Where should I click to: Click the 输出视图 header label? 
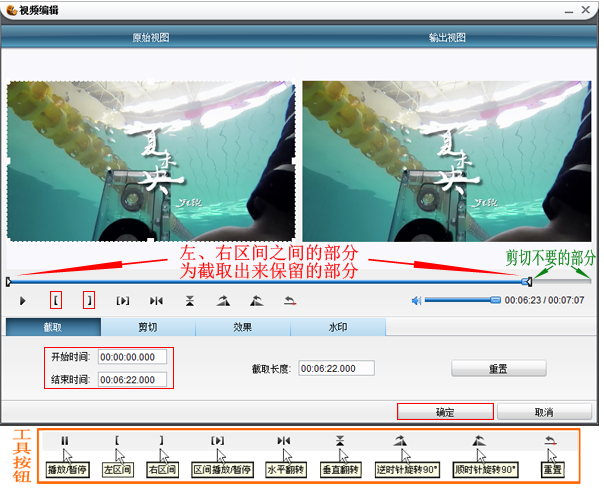tap(447, 37)
